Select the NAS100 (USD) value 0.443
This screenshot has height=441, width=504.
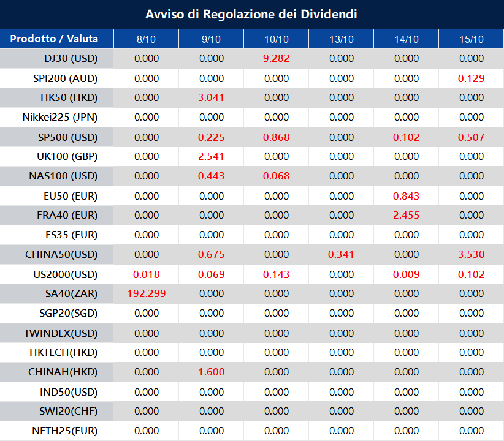(x=212, y=176)
